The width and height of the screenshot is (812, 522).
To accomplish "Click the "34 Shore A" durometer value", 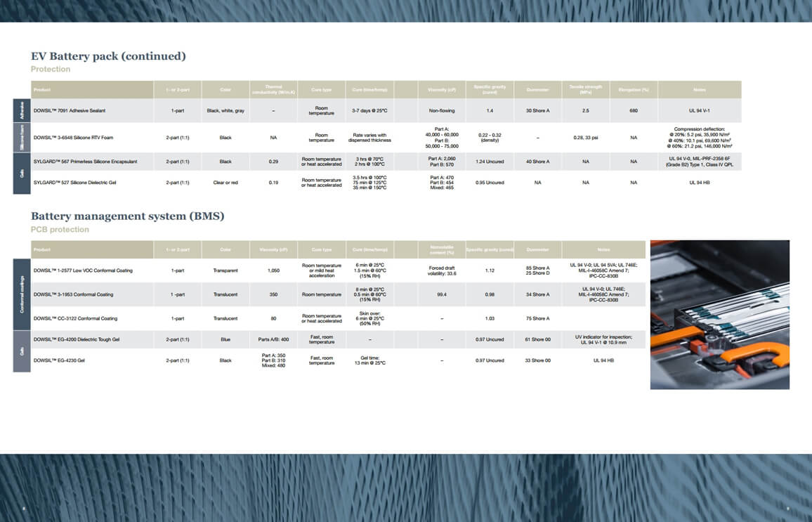I will click(537, 294).
